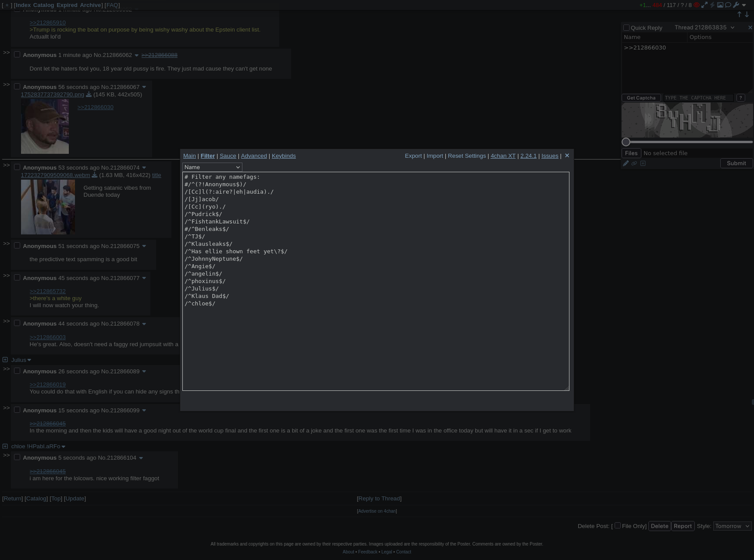Open the Style Tomorrow dropdown
Image resolution: width=754 pixels, height=560 pixels.
(732, 526)
